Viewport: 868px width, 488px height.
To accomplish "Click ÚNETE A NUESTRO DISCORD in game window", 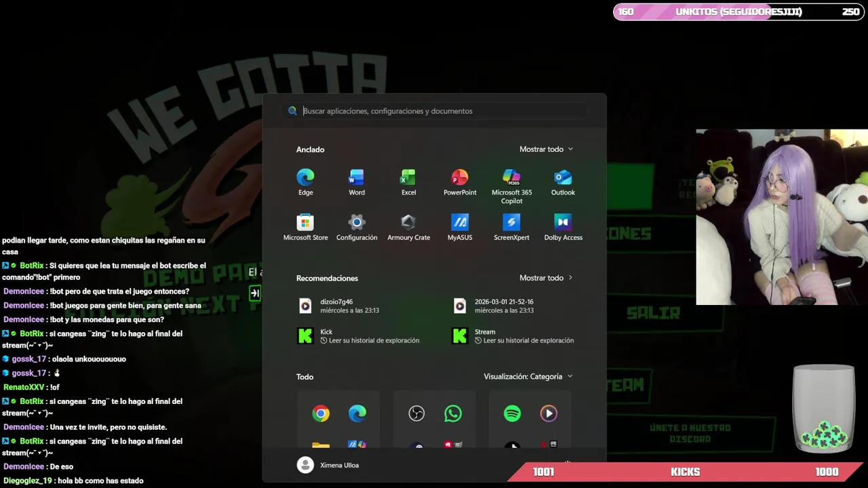I will 690,433.
